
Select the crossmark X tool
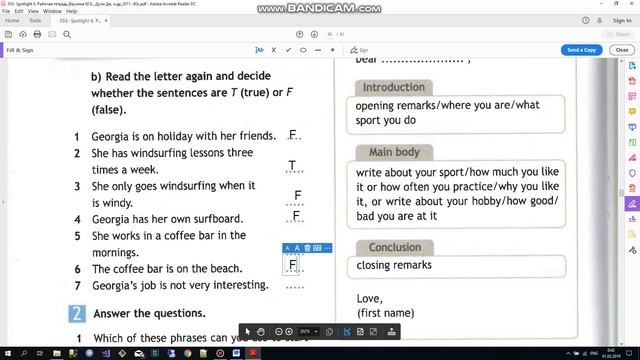point(274,50)
